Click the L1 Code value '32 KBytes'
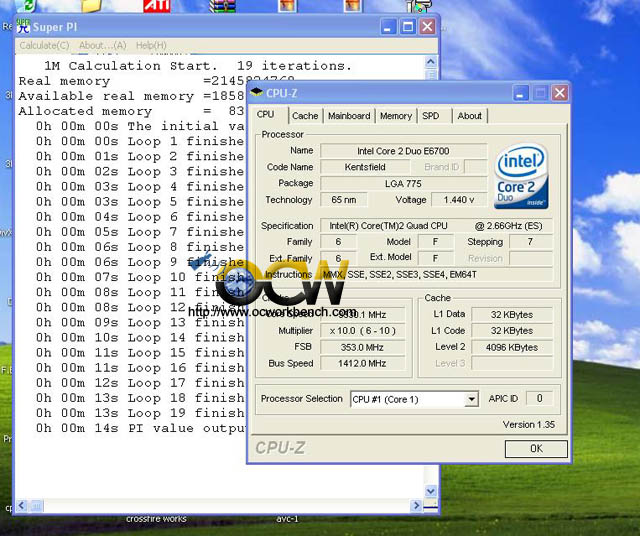Screen dimensions: 640x536 [512, 331]
